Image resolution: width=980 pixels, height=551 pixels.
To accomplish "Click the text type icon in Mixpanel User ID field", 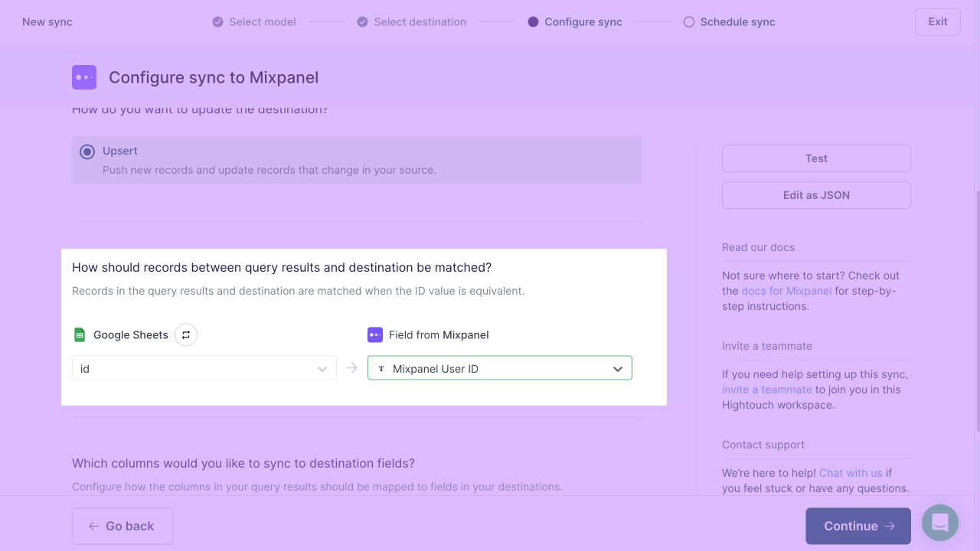I will (381, 369).
